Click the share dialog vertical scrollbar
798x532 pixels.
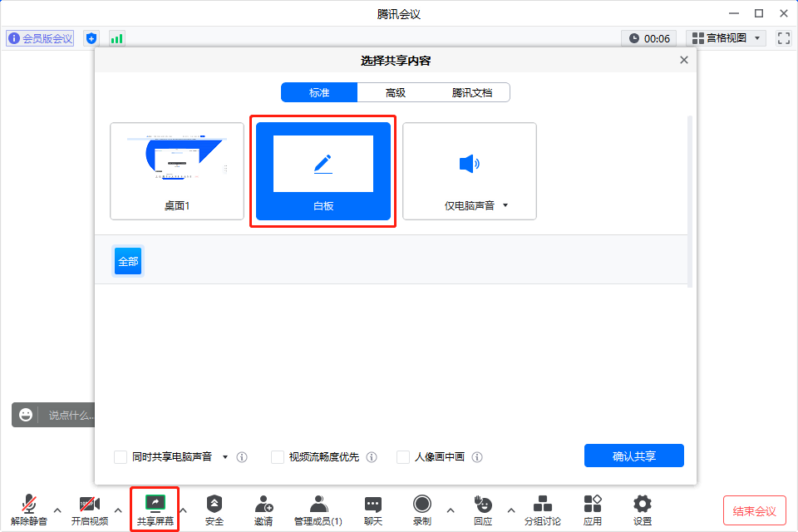click(x=690, y=202)
